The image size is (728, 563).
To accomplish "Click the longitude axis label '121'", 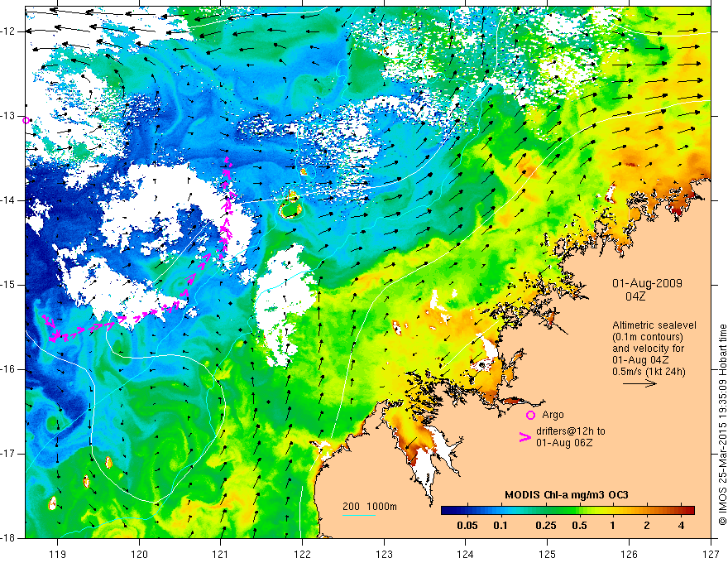I will click(221, 554).
